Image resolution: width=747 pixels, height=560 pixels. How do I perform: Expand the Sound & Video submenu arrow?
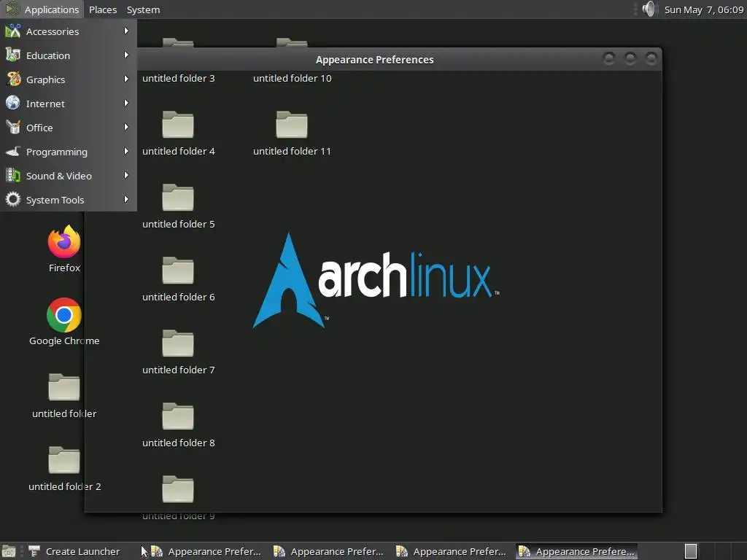126,175
